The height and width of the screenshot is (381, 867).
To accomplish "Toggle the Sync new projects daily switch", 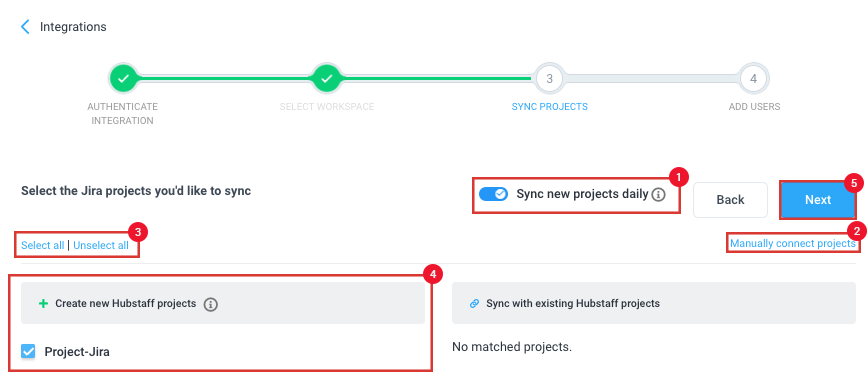I will (x=493, y=194).
